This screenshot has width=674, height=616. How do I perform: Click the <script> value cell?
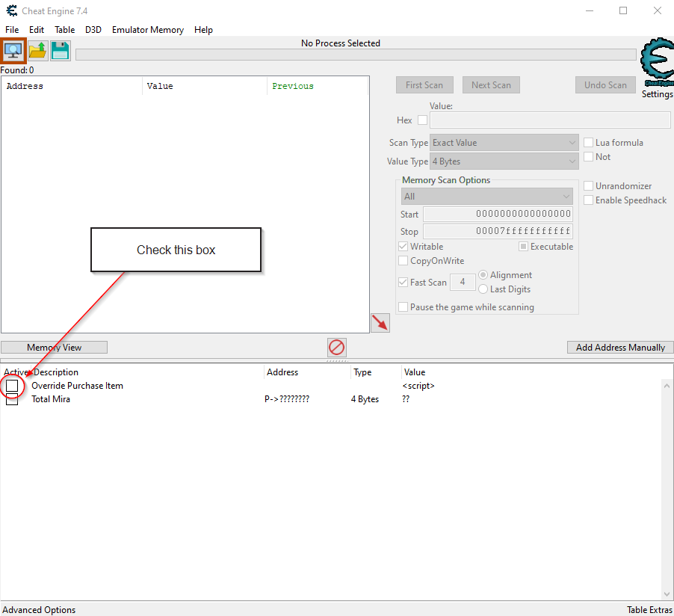(418, 386)
